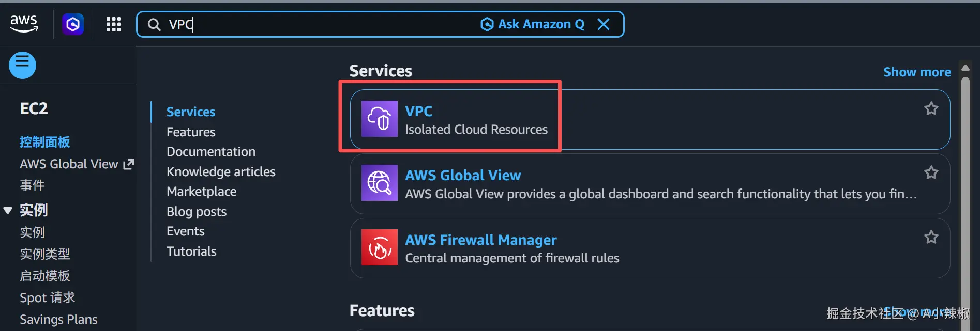Image resolution: width=980 pixels, height=331 pixels.
Task: Select the Features filter category
Action: pyautogui.click(x=191, y=132)
